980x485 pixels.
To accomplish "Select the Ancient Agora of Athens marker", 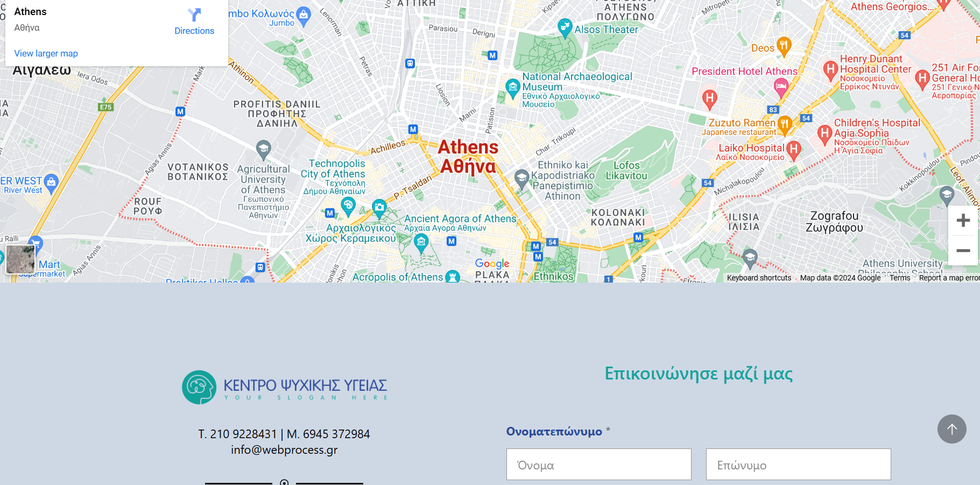I will (421, 243).
